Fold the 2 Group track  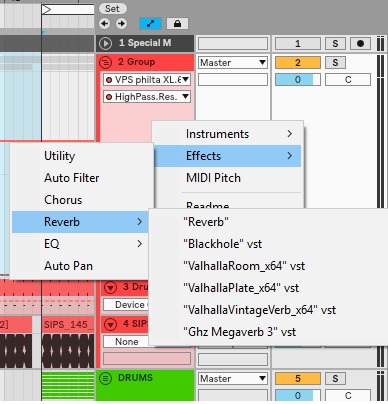[x=106, y=62]
